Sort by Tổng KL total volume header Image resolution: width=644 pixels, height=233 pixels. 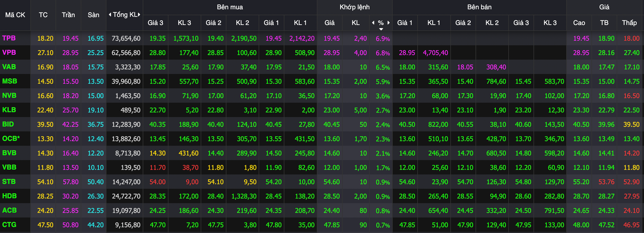pyautogui.click(x=125, y=15)
